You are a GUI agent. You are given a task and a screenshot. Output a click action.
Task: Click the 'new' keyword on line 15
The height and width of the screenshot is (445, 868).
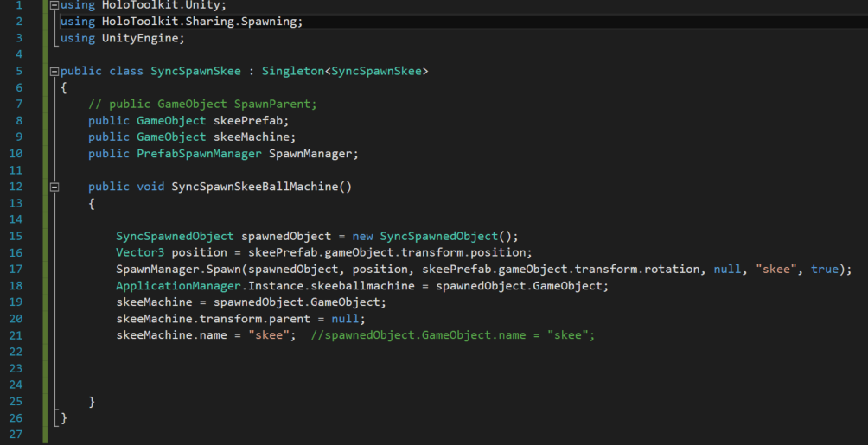(x=362, y=236)
